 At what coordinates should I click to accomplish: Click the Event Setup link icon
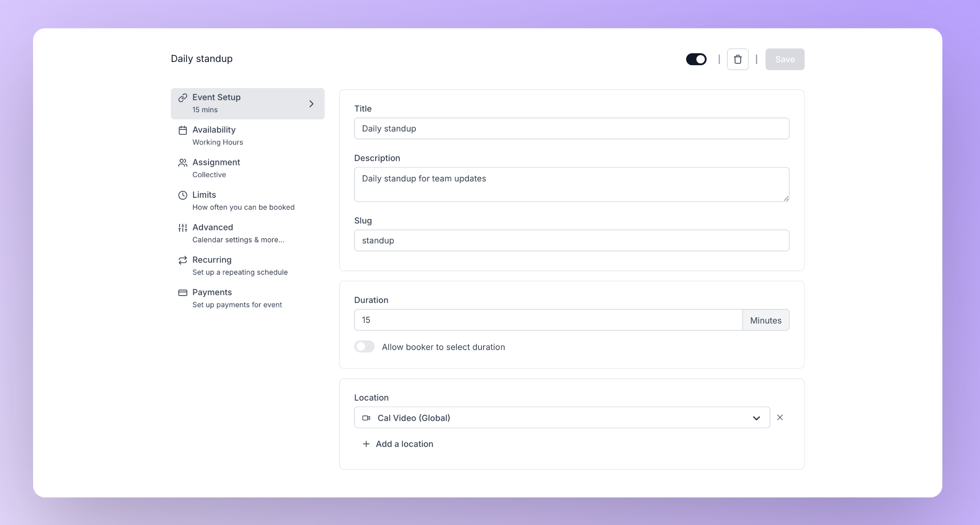pos(183,98)
